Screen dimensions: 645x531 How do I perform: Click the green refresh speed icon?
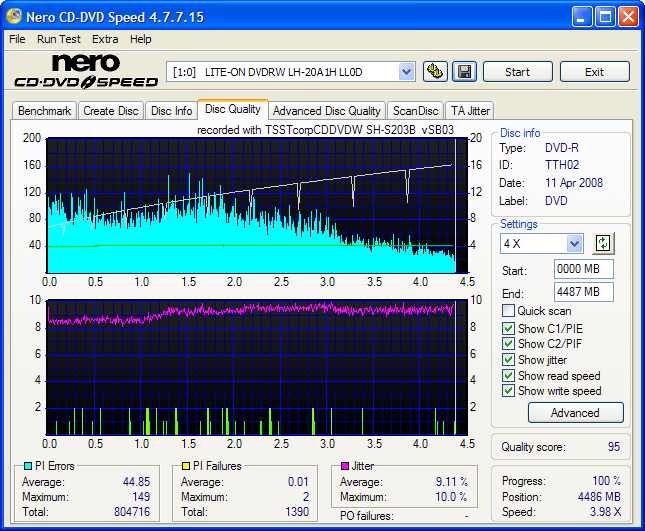pos(603,243)
